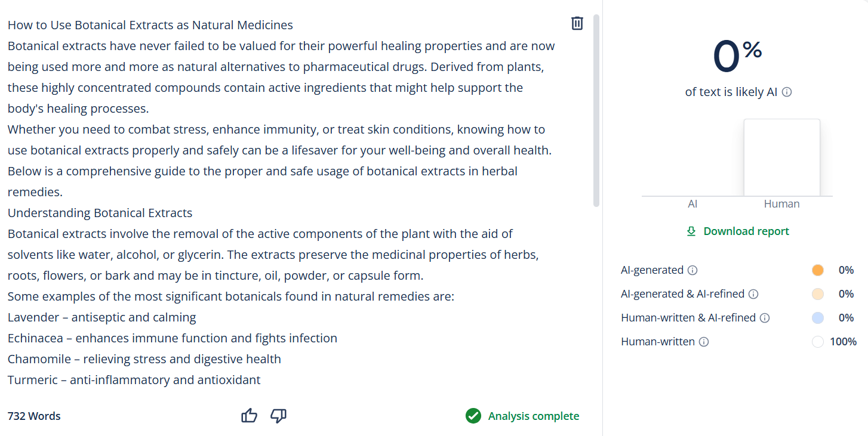Show info for Human-written & AI-refined
The height and width of the screenshot is (436, 868).
click(765, 318)
